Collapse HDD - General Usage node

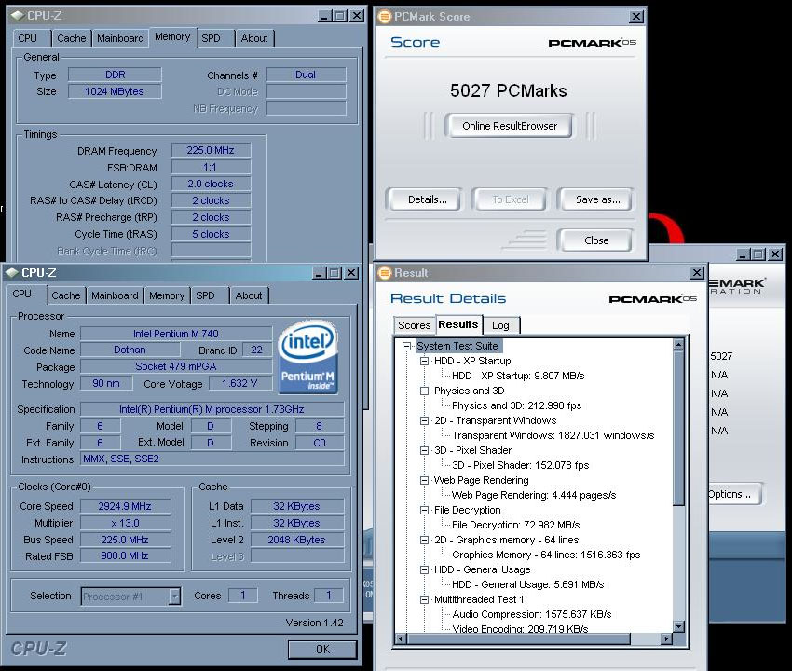(424, 569)
